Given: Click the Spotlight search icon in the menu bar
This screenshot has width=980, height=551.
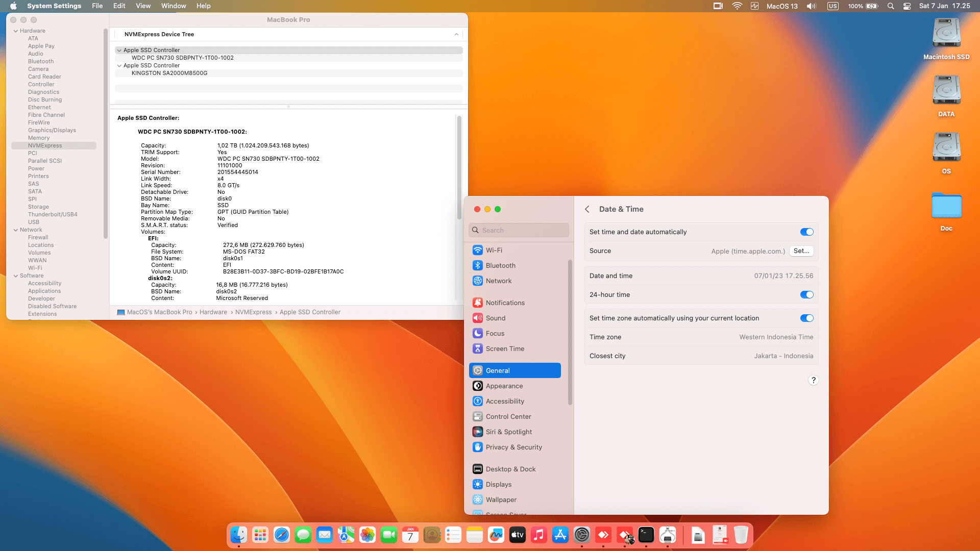Looking at the screenshot, I should (891, 6).
